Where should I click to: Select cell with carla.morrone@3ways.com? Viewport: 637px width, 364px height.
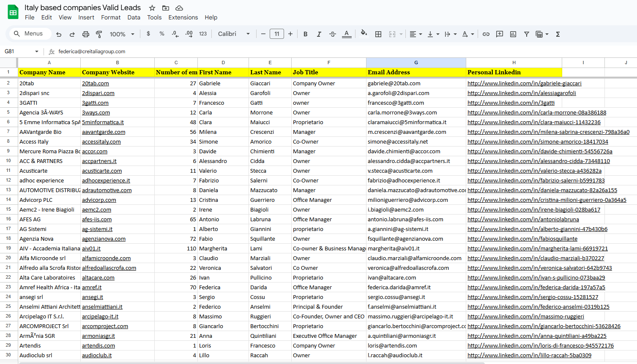click(416, 113)
